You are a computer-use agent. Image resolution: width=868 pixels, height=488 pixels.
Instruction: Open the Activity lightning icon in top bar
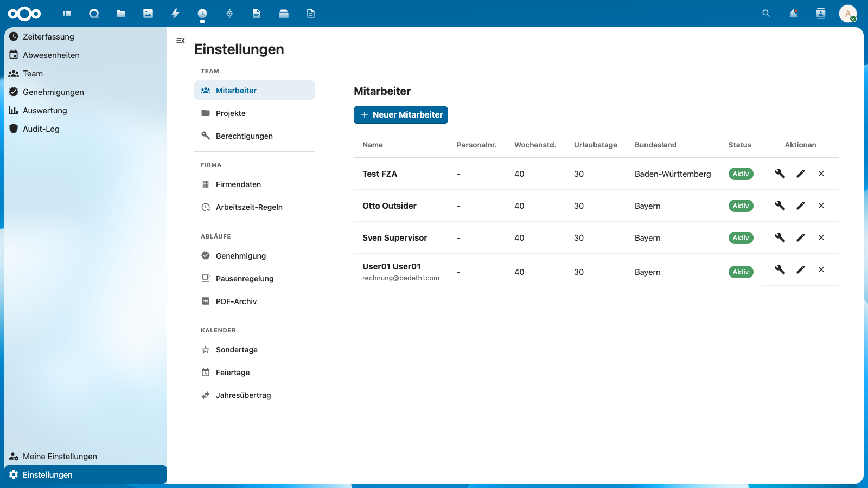coord(175,14)
